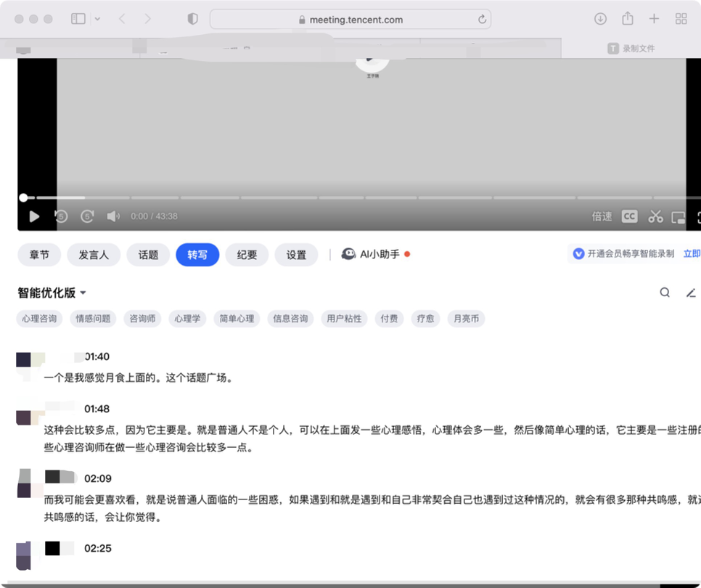Open playback speed 倍速 menu

click(x=602, y=216)
